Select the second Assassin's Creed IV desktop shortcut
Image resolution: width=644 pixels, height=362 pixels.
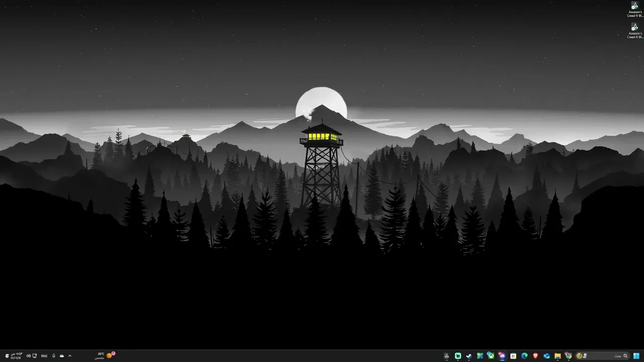(634, 31)
